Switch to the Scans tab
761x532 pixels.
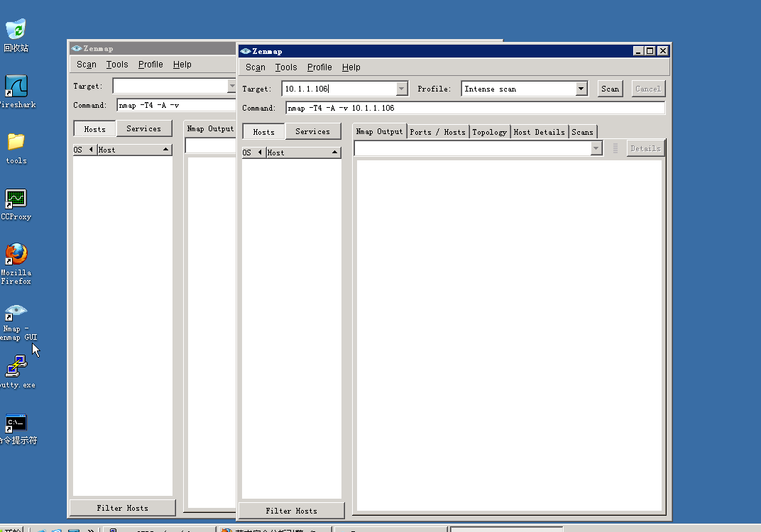coord(582,132)
